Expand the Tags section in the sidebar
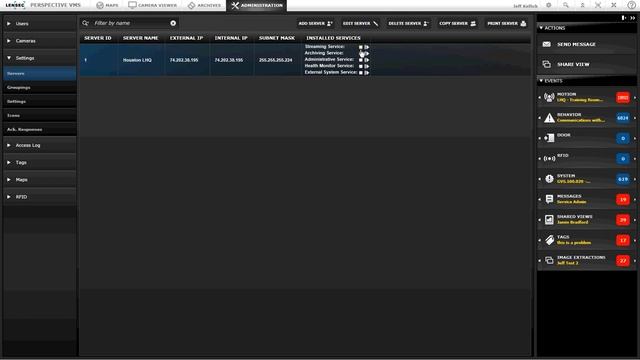The height and width of the screenshot is (360, 640). (x=40, y=162)
